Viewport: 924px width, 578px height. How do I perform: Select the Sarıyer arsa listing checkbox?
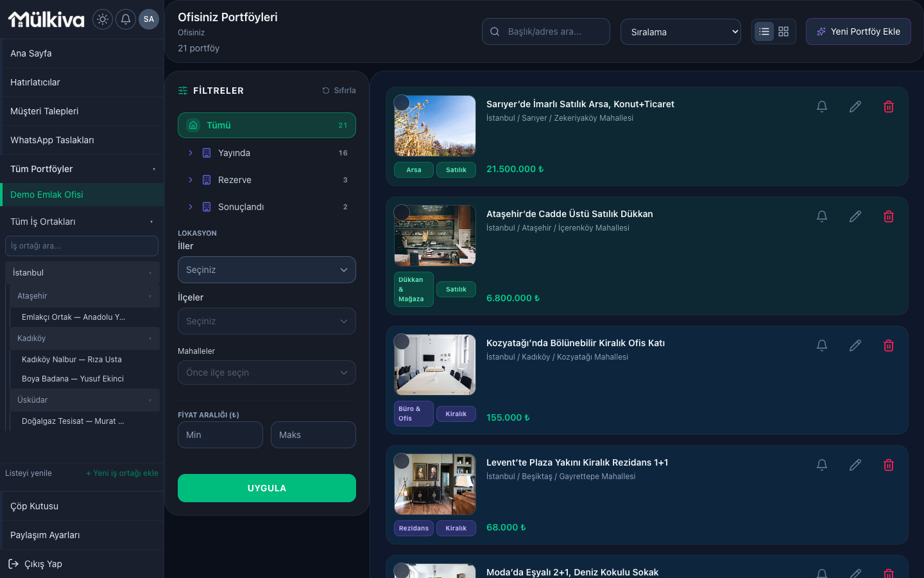(x=402, y=103)
